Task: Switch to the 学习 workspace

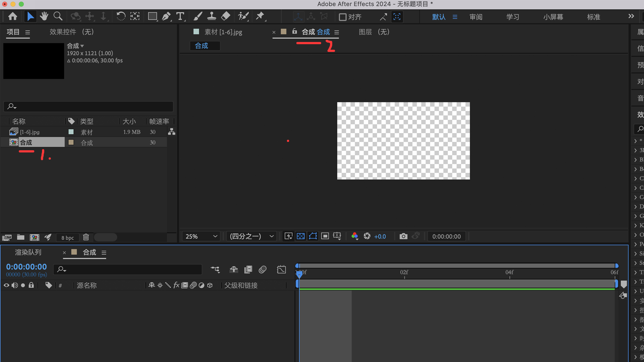Action: pos(513,17)
